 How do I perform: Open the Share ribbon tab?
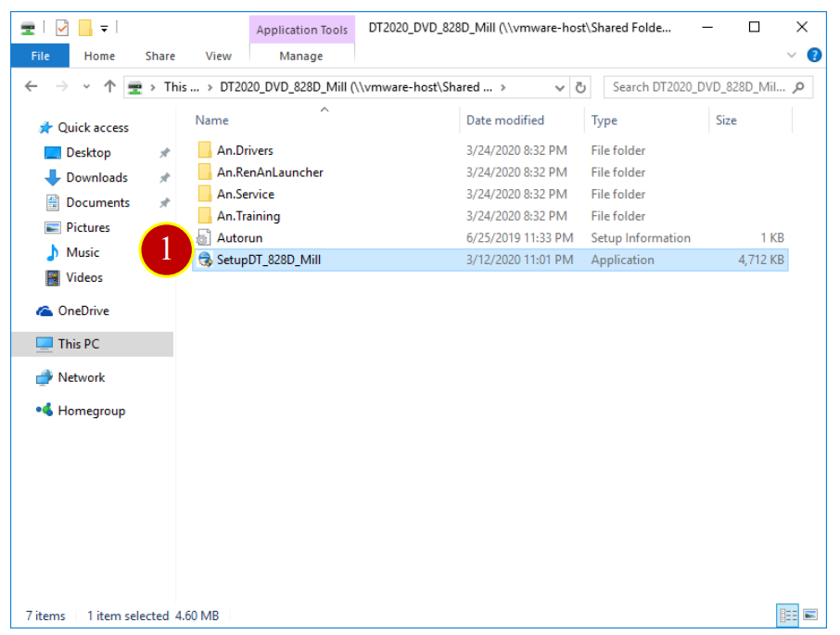pos(160,56)
